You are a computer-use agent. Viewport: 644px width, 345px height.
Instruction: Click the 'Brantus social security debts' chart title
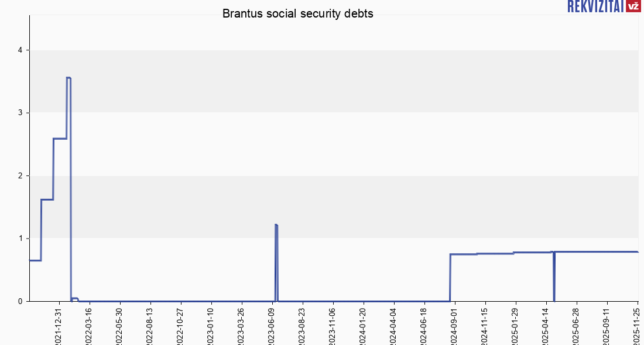297,13
